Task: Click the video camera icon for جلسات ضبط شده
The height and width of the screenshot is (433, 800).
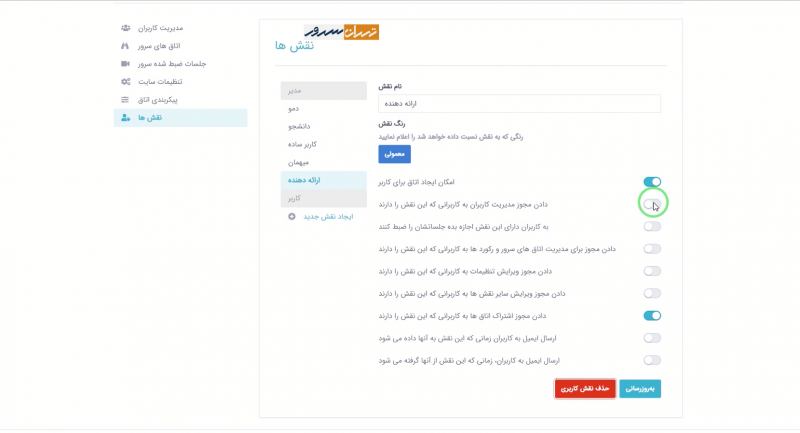Action: coord(125,64)
